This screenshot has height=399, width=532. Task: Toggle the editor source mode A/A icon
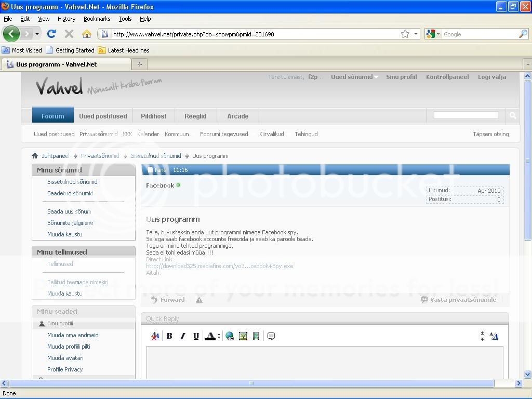[x=494, y=336]
